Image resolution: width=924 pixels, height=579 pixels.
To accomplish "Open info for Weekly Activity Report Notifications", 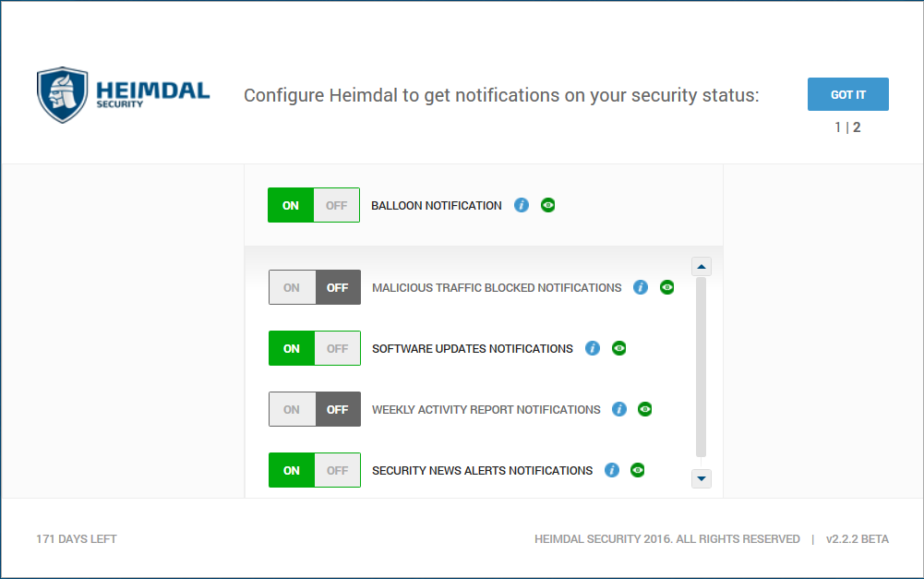I will click(618, 409).
